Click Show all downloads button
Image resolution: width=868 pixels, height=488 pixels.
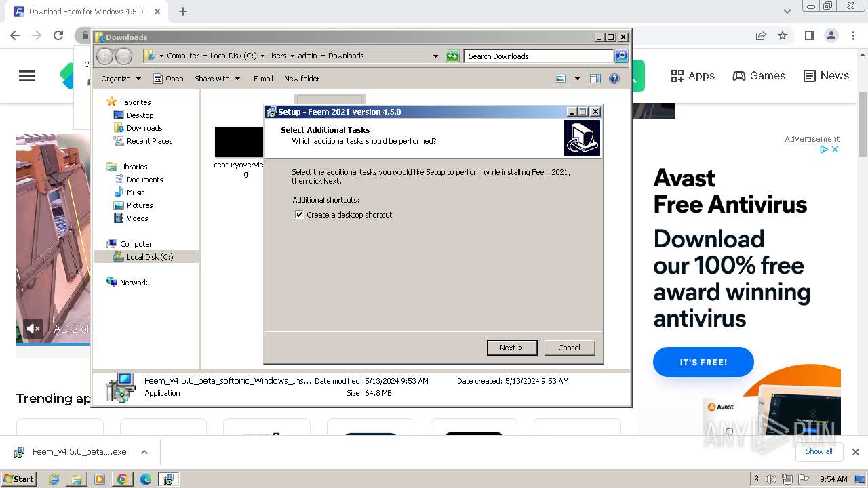819,451
